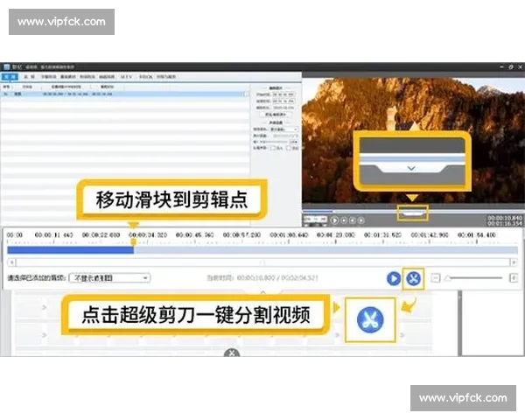The image size is (525, 420).
Task: Open the 字幕特效 tab
Action: click(x=48, y=77)
